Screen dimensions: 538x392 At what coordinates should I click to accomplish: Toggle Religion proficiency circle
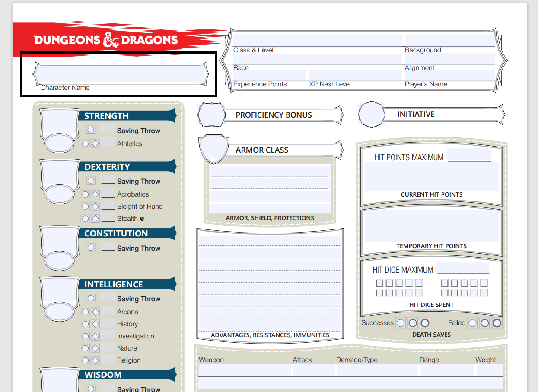tap(86, 360)
